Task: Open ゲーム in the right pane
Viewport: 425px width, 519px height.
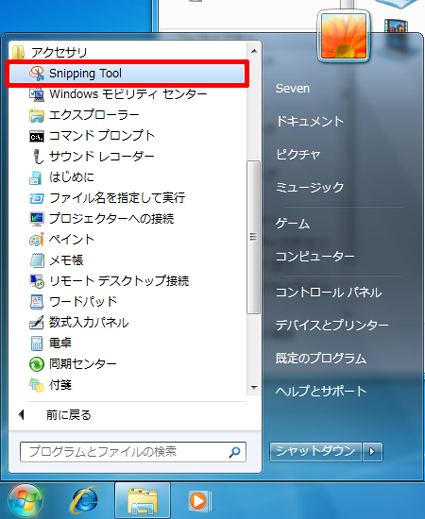Action: point(293,223)
